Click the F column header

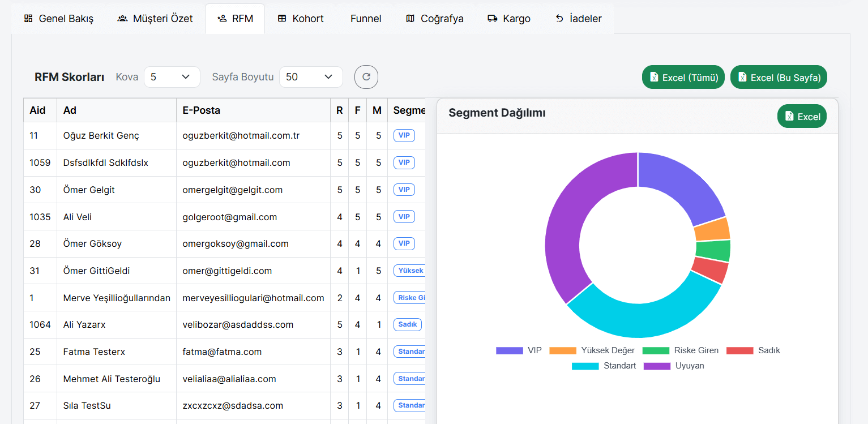357,110
